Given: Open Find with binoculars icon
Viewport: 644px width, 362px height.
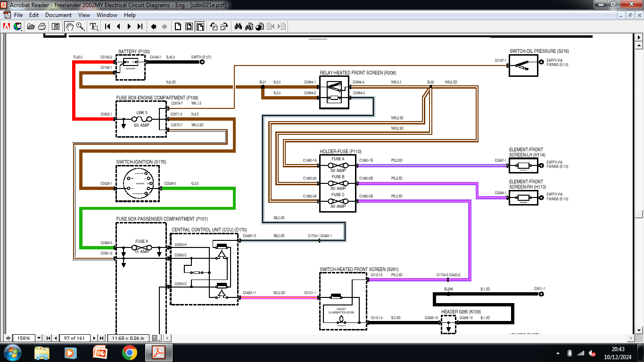Looking at the screenshot, I should pyautogui.click(x=239, y=26).
